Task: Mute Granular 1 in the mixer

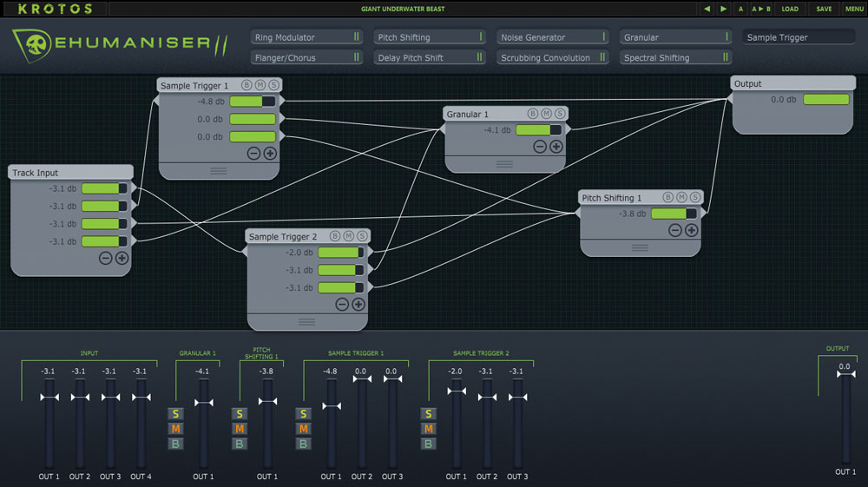Action: click(176, 429)
